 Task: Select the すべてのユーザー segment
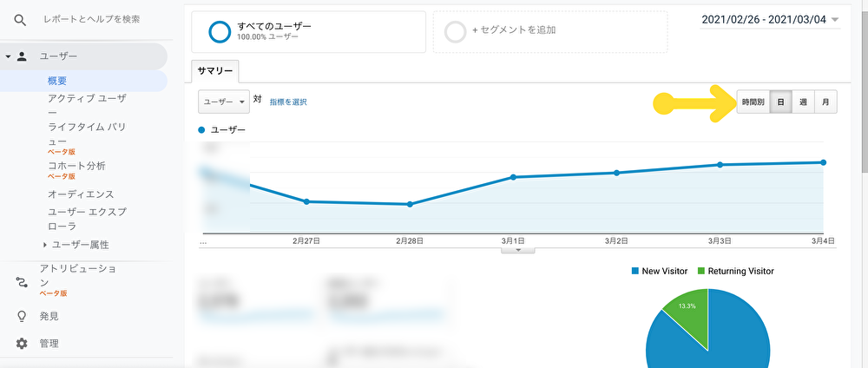[x=308, y=32]
